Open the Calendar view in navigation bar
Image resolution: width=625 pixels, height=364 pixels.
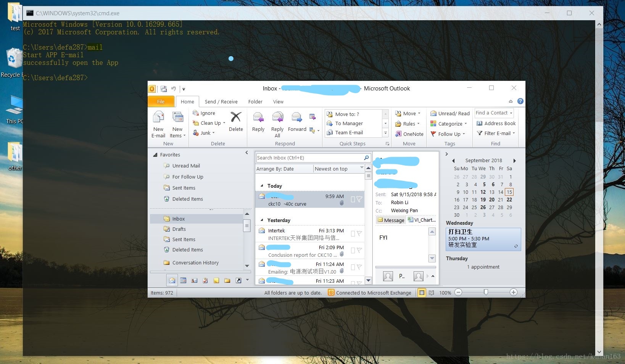click(x=183, y=280)
